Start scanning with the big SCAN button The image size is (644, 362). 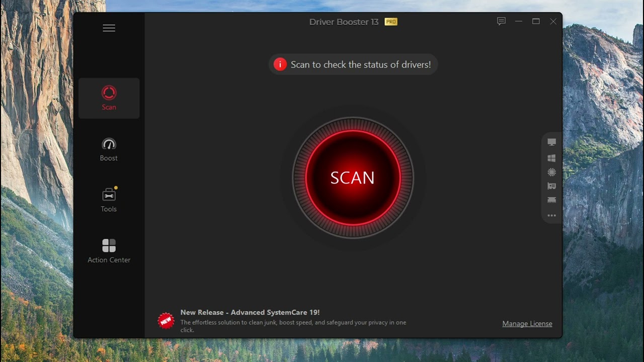click(353, 177)
